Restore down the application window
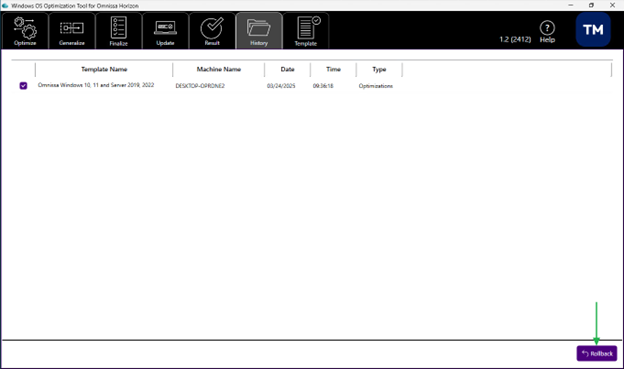Screen dimensions: 624x369 (591, 5)
